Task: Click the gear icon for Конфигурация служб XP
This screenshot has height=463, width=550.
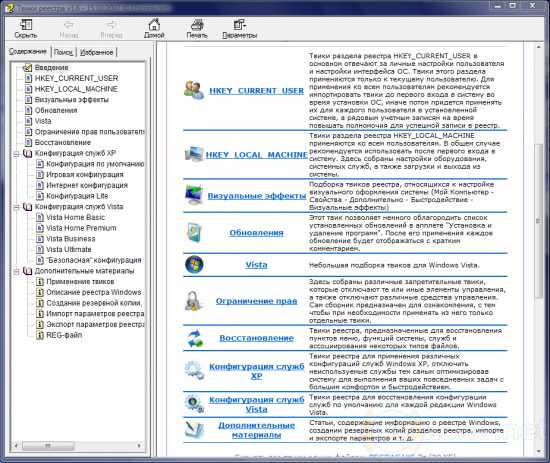Action: 194,370
